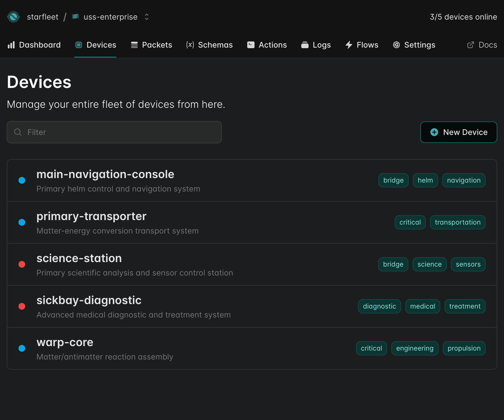
Task: Click the Actions terminal icon
Action: click(251, 45)
